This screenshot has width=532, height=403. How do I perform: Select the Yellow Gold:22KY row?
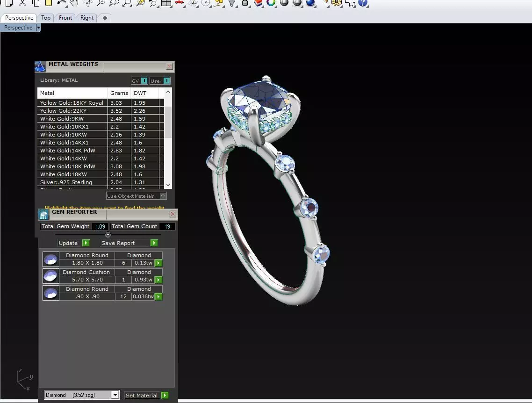click(x=101, y=111)
